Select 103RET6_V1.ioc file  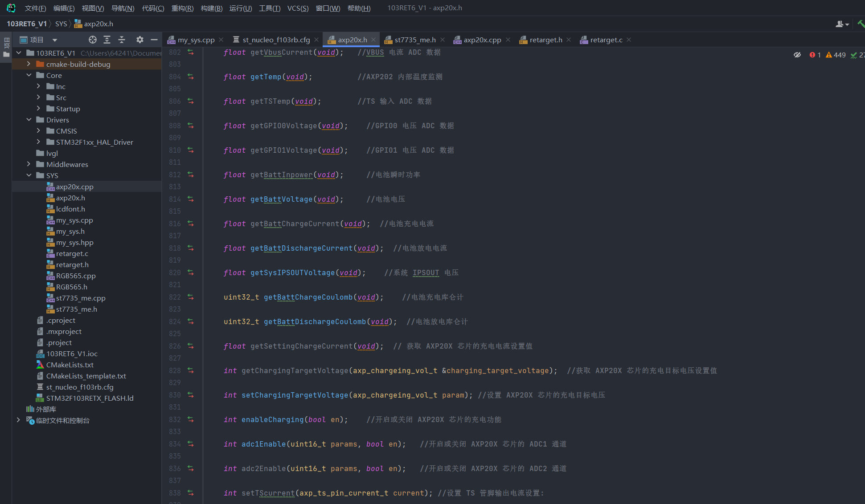87,354
